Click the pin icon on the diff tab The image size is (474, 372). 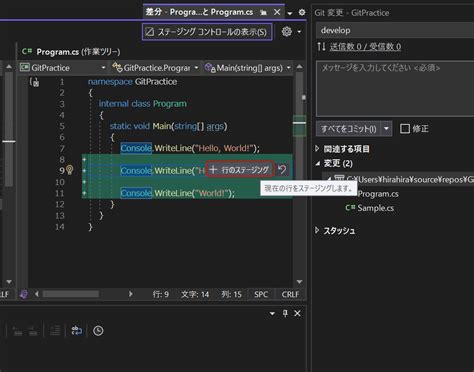click(263, 13)
